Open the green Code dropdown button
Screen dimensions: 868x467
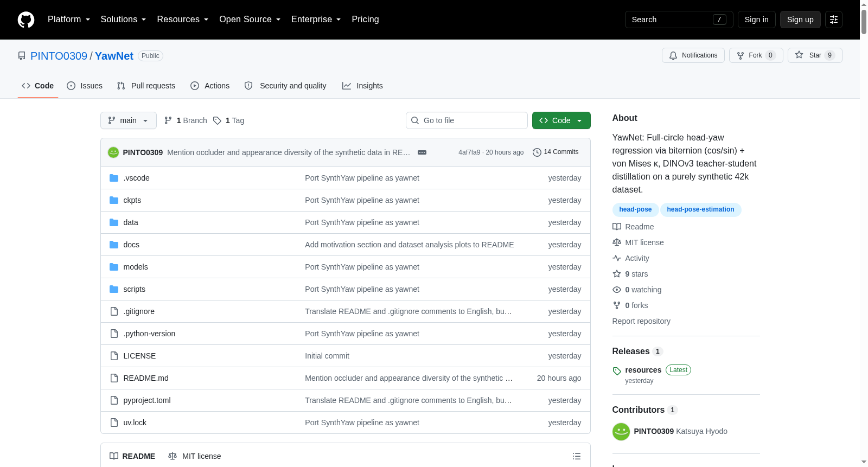click(561, 120)
